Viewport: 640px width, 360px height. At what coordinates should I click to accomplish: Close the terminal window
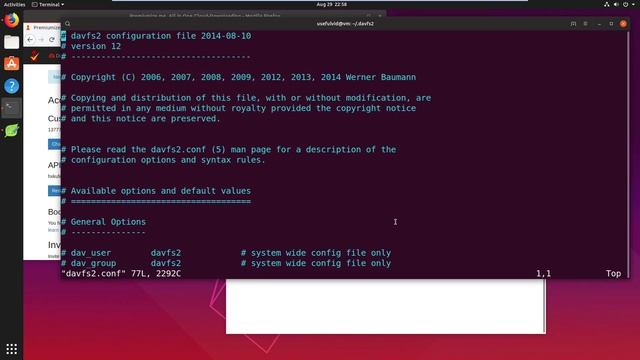tap(623, 24)
